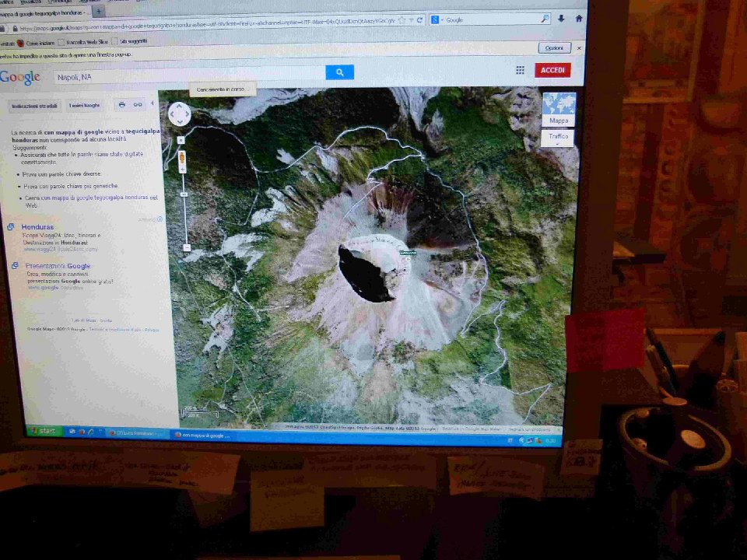Click the Windows start button

(44, 431)
